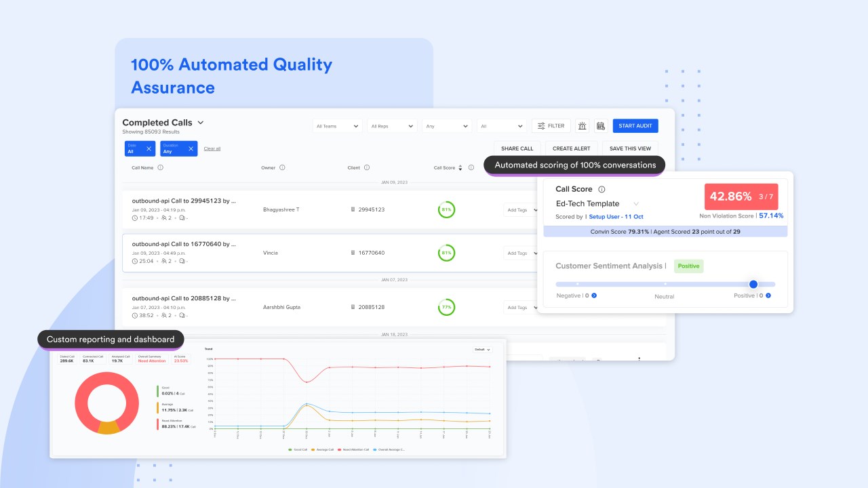Click the clock icon beside 25:04 duration

(x=135, y=261)
